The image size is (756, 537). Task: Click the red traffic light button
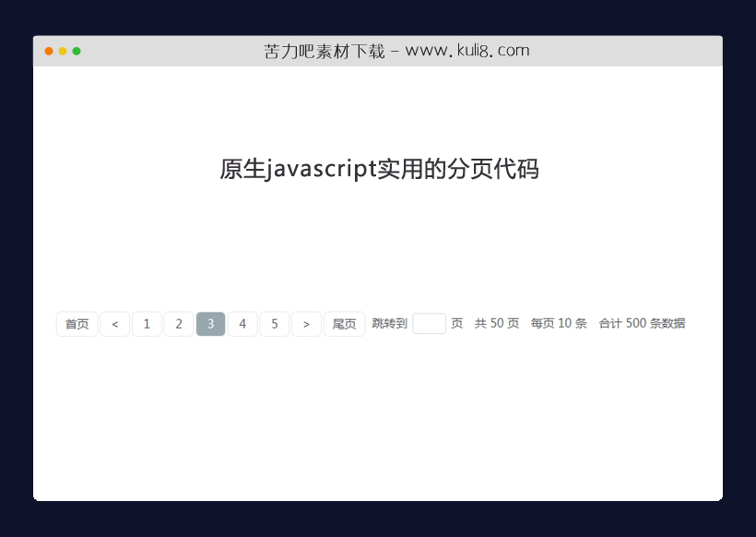[48, 52]
